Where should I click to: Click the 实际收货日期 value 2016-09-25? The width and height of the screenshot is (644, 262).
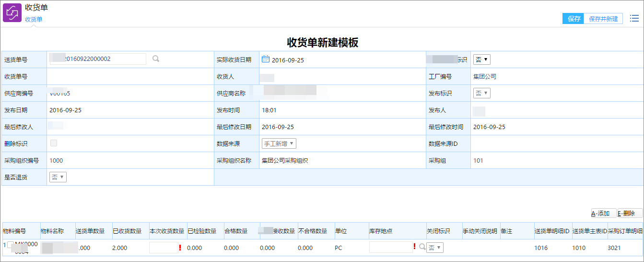click(x=288, y=60)
